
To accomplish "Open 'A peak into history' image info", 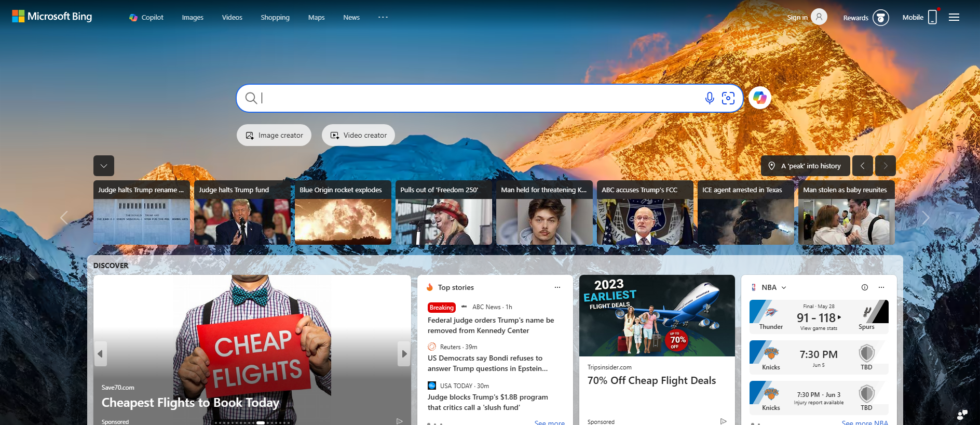I will coord(806,166).
